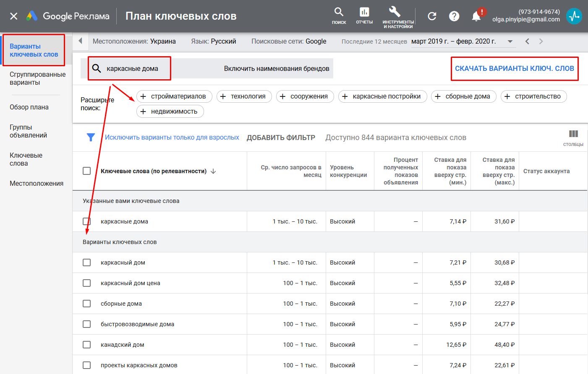Open the Reports icon

coord(364,12)
